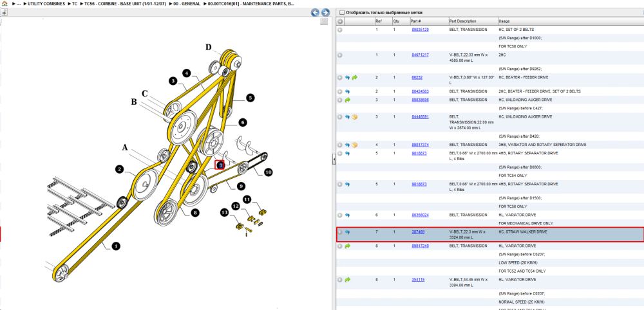This screenshot has width=644, height=310.
Task: Click blue arrow icon for part 387469
Action: [347, 232]
